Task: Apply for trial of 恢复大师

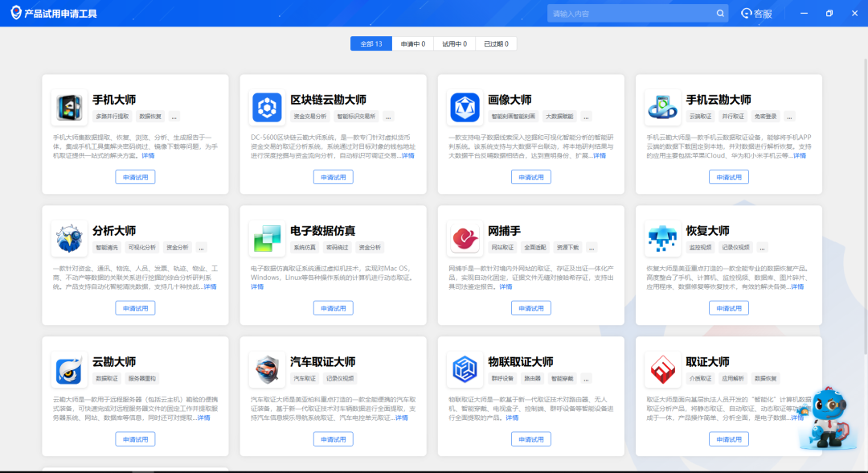Action: pyautogui.click(x=728, y=309)
